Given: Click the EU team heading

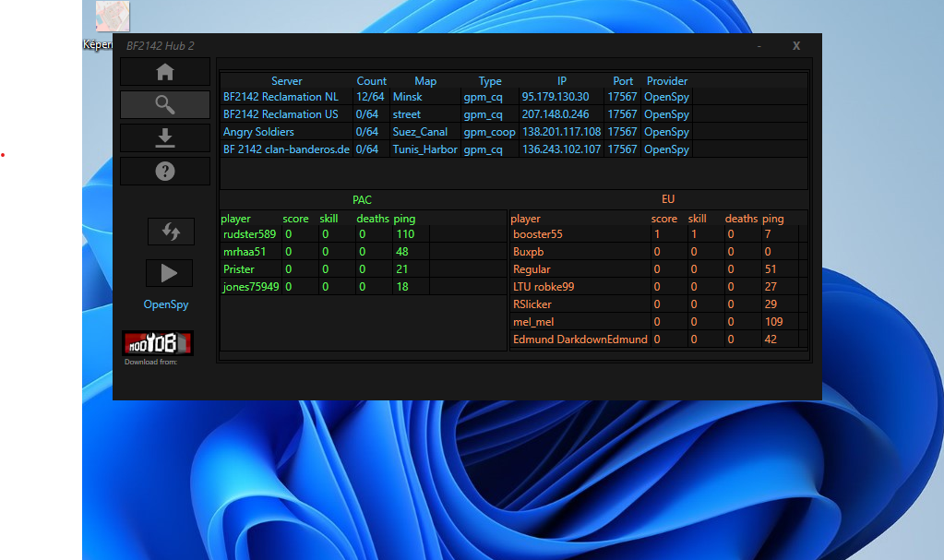Looking at the screenshot, I should 668,198.
